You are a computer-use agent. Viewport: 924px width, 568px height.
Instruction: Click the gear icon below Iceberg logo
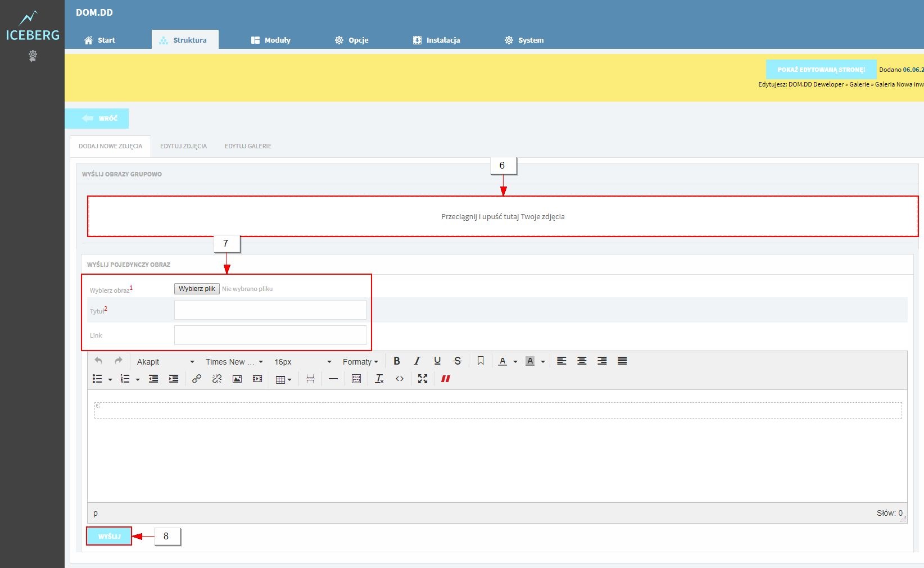[x=33, y=56]
